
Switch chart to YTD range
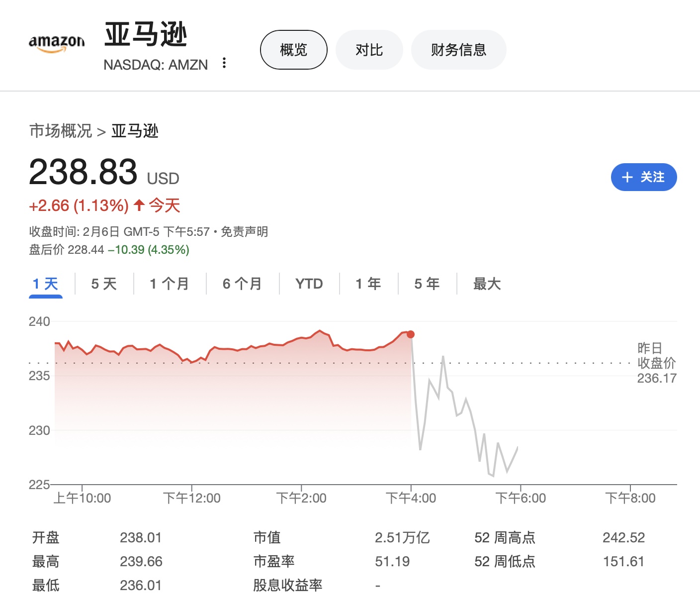click(309, 284)
